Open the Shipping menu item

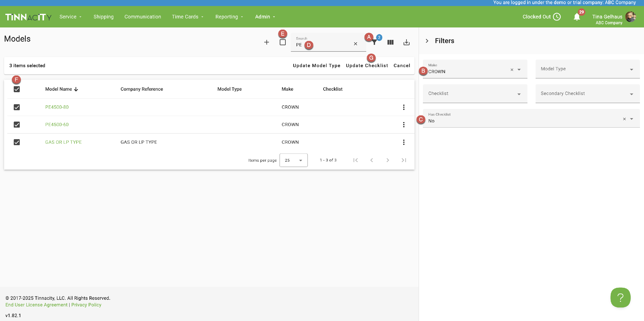coord(103,17)
